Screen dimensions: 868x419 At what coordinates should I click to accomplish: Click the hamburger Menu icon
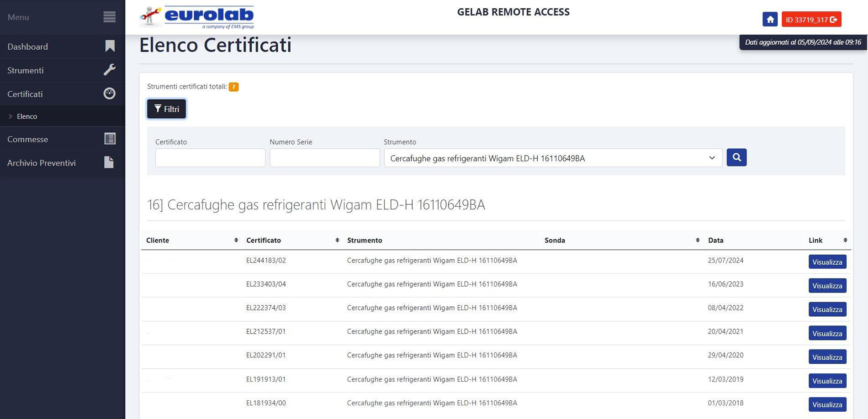tap(110, 17)
